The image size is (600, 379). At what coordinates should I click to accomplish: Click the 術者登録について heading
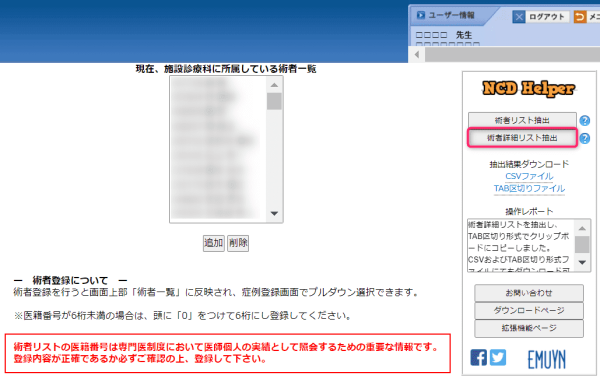coord(70,280)
